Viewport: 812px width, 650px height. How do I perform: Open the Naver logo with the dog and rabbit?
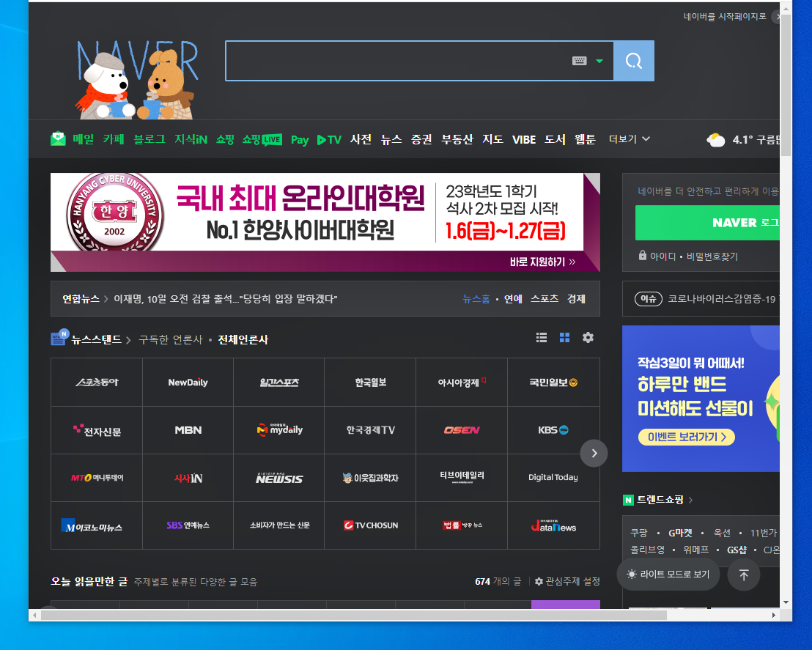pos(138,79)
